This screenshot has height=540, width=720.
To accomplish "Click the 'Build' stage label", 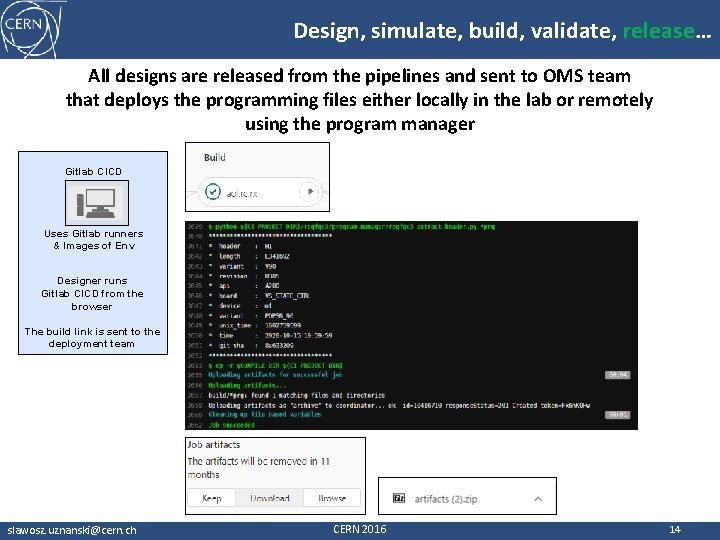I will [214, 158].
